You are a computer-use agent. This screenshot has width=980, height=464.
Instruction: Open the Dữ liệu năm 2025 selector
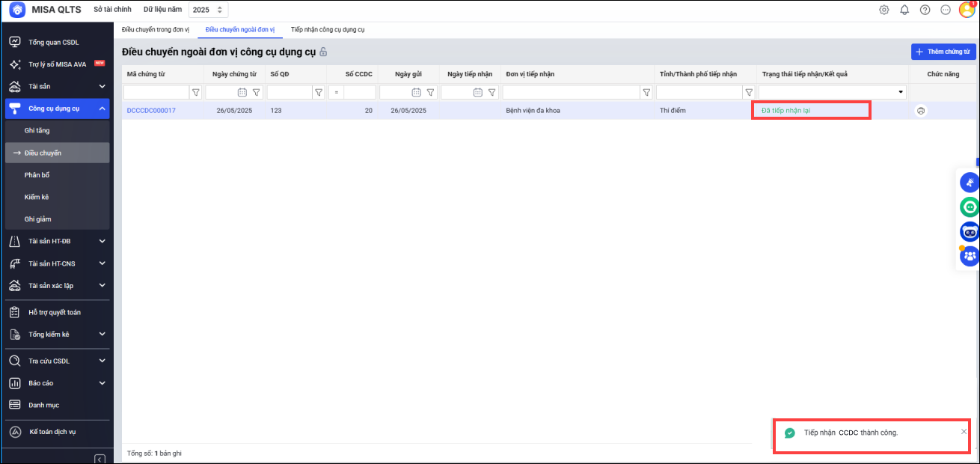(x=207, y=10)
